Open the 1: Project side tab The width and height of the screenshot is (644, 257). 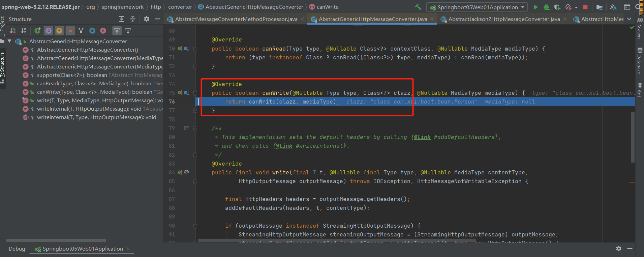3,30
